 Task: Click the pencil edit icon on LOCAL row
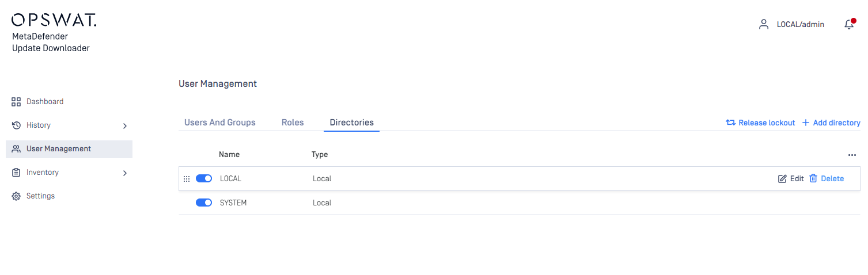pos(782,179)
